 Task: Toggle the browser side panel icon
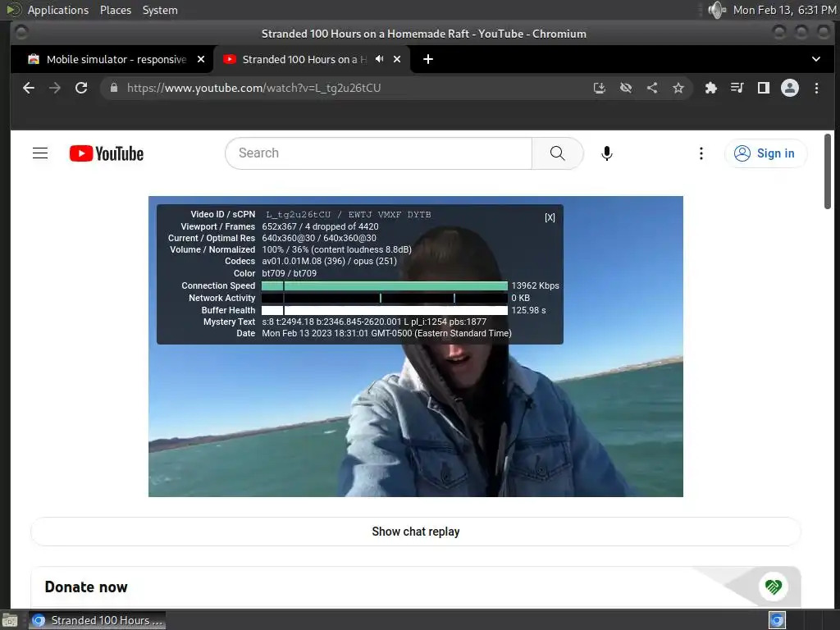[x=764, y=88]
